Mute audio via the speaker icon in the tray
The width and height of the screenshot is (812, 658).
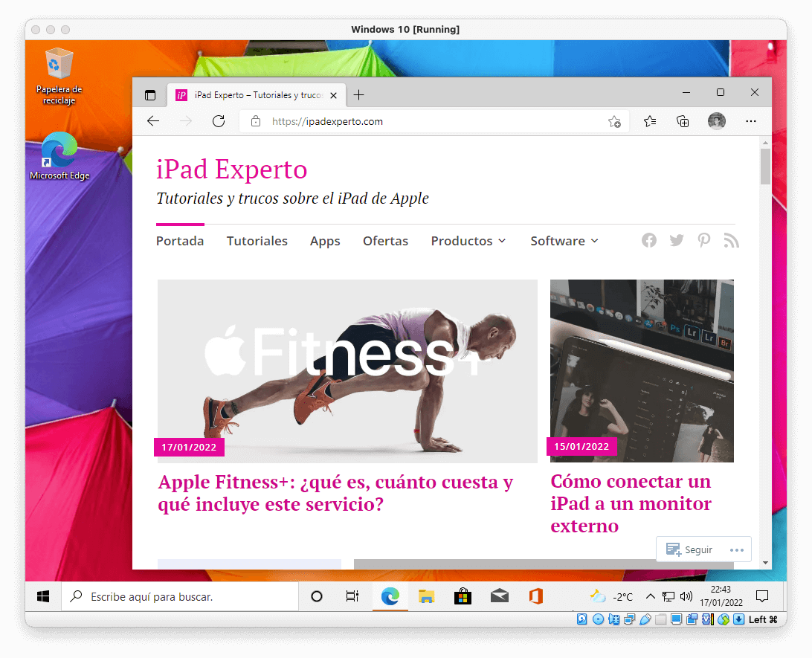click(685, 596)
